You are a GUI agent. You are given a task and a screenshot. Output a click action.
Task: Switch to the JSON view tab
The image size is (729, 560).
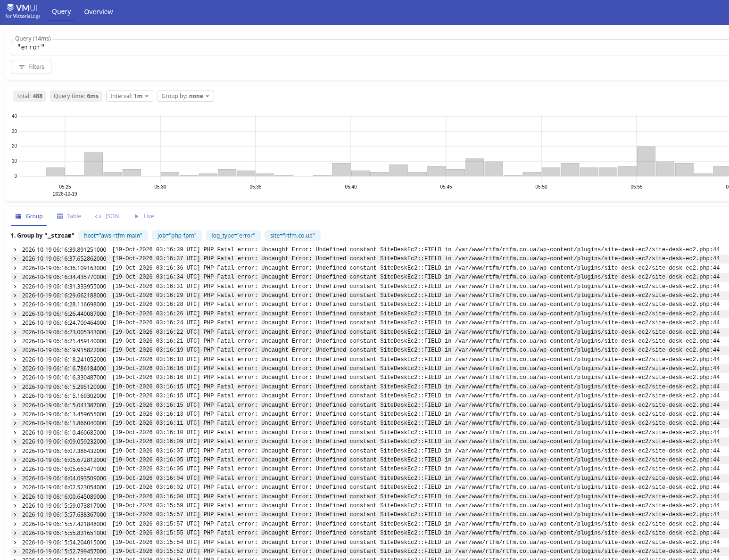(107, 216)
